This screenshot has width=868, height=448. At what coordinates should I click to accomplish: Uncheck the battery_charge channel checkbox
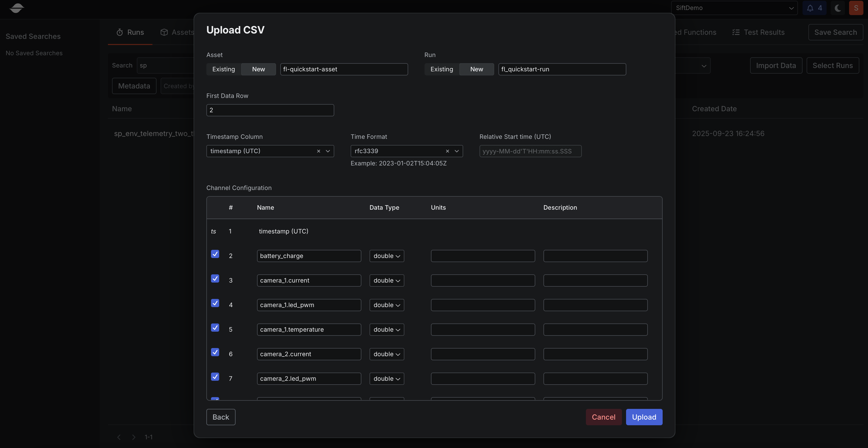click(x=215, y=254)
